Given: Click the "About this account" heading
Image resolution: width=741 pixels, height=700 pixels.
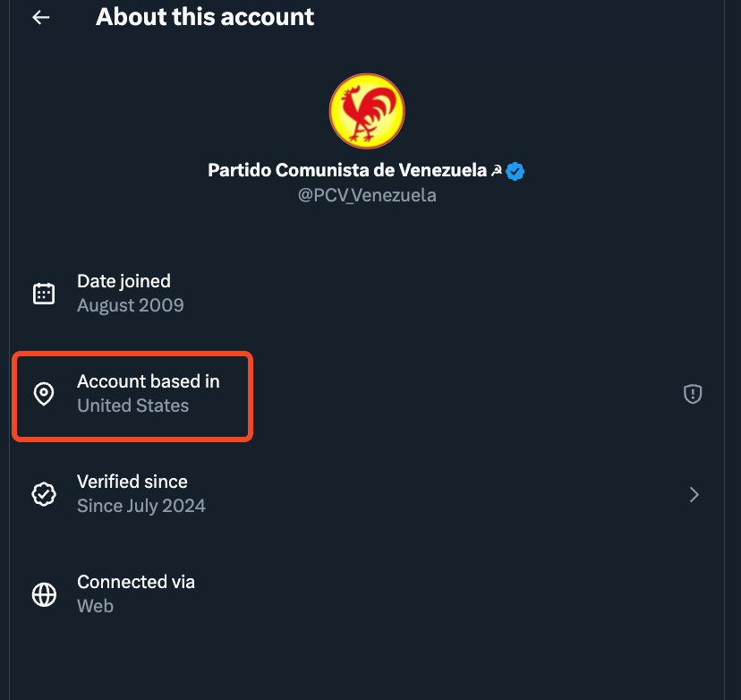Looking at the screenshot, I should (x=205, y=16).
